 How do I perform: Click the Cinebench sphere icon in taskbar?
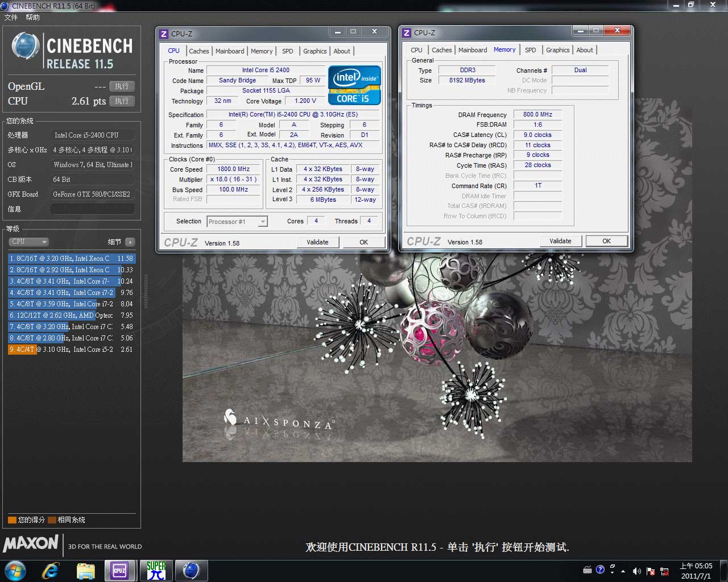coord(191,570)
